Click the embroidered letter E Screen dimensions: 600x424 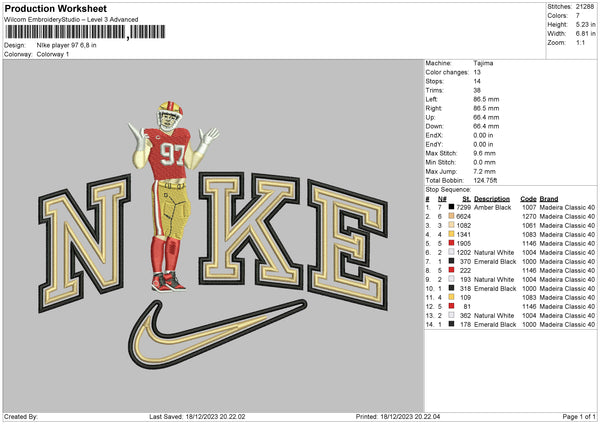(x=348, y=245)
